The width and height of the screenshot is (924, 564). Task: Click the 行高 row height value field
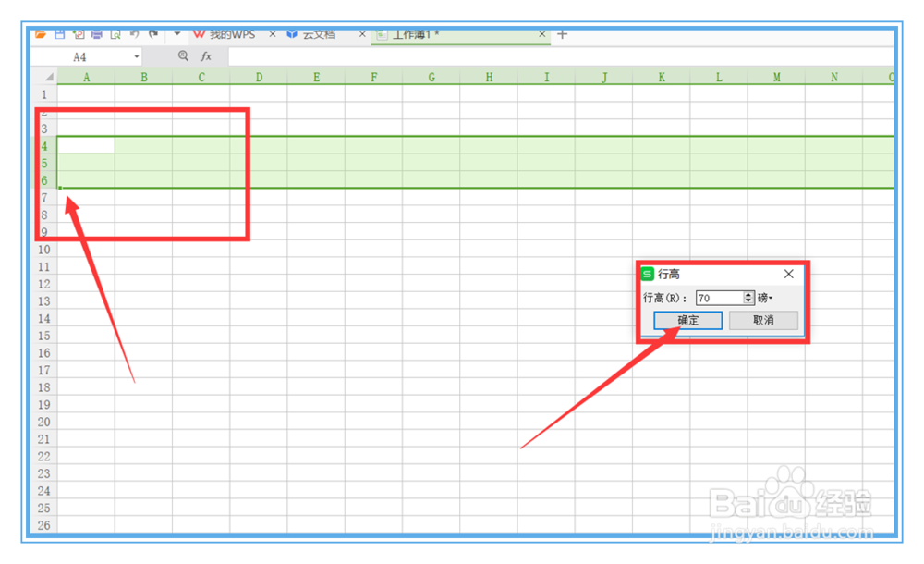[x=719, y=298]
